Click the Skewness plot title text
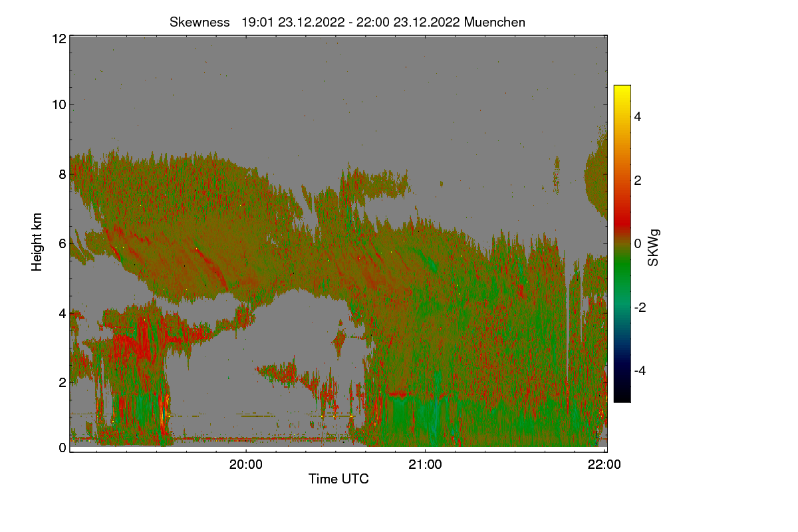 pos(347,22)
